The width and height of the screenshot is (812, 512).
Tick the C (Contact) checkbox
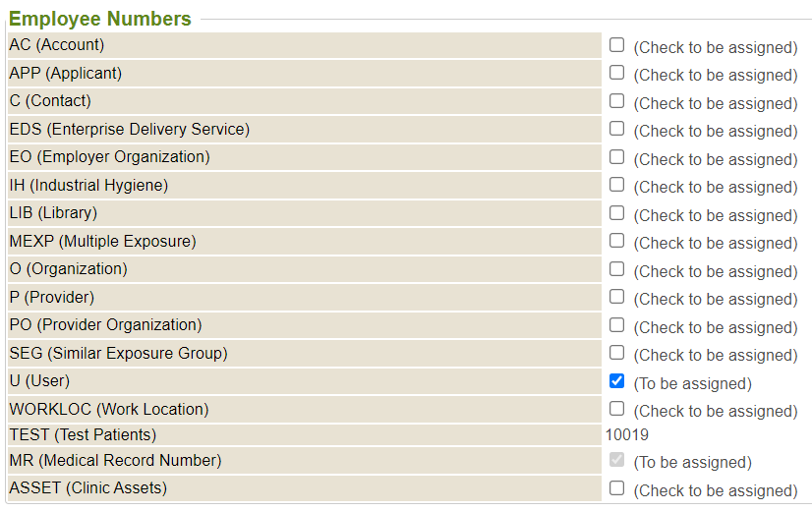click(x=616, y=101)
